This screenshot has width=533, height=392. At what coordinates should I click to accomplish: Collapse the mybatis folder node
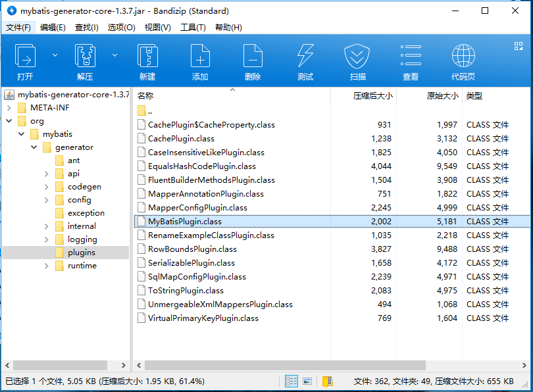point(22,134)
